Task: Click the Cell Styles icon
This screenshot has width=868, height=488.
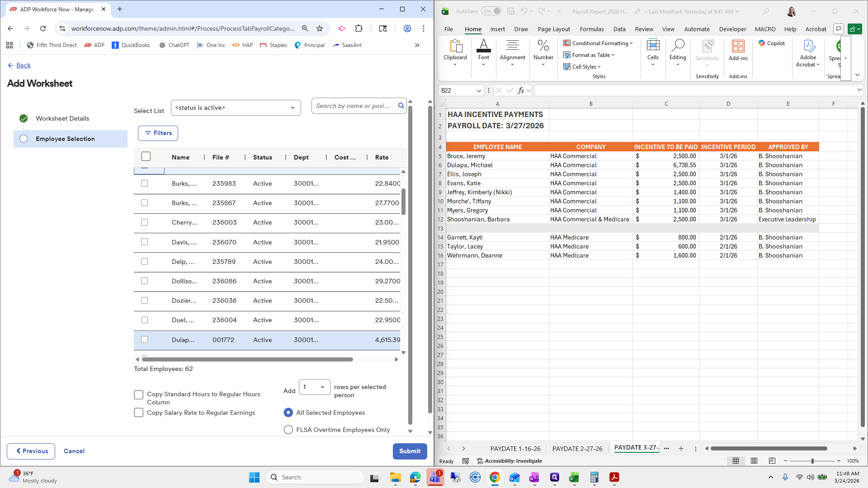Action: pyautogui.click(x=567, y=67)
